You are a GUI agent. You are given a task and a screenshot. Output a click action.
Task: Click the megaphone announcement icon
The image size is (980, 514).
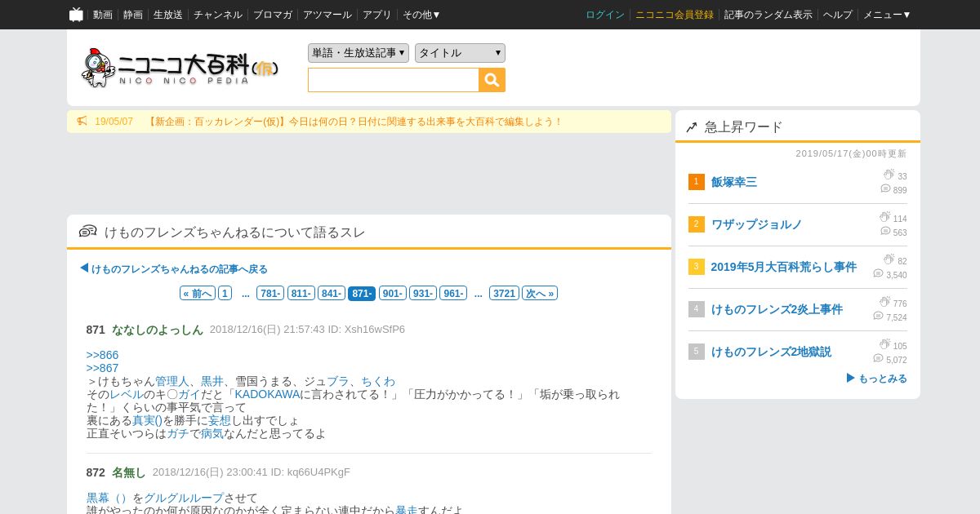click(x=82, y=122)
